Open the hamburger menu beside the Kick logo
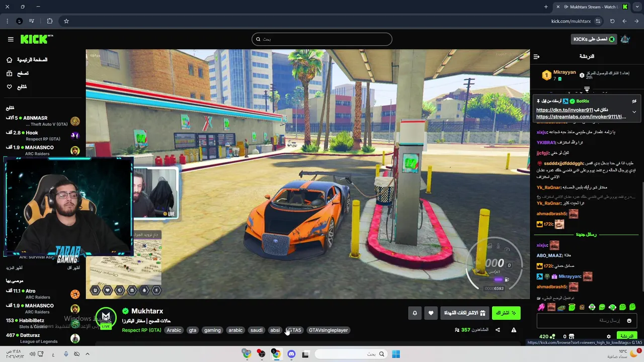Viewport: 644px width, 362px height. pos(11,39)
